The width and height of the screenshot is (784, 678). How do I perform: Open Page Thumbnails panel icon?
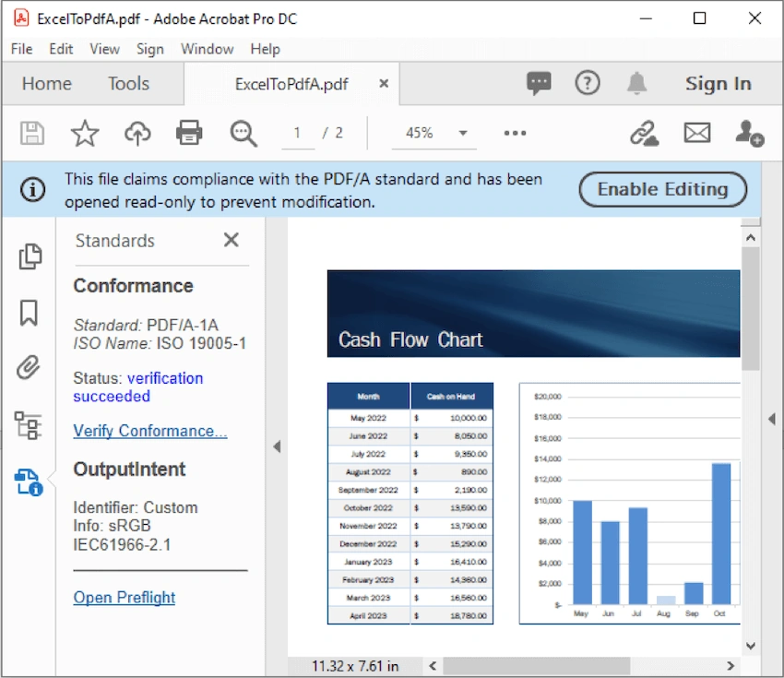tap(30, 257)
